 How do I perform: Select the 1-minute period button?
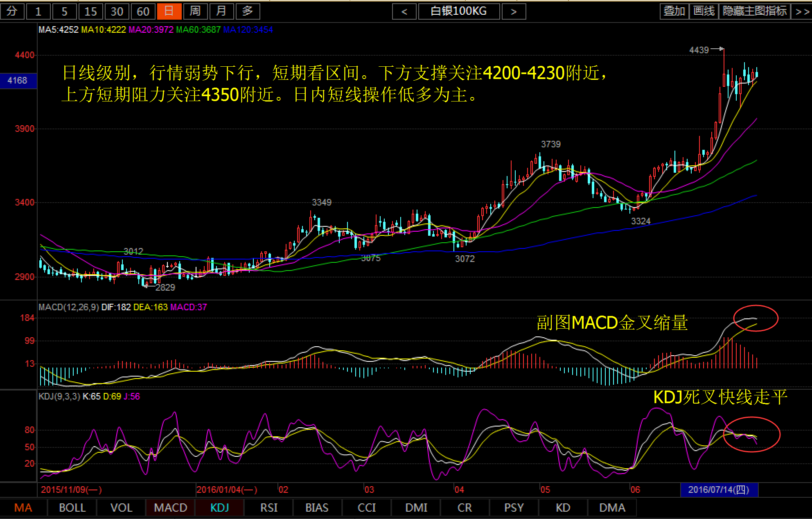point(38,11)
